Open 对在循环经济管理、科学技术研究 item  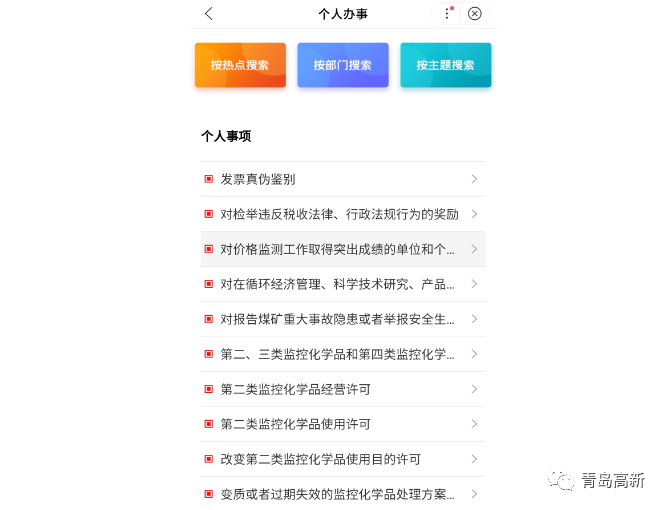337,284
